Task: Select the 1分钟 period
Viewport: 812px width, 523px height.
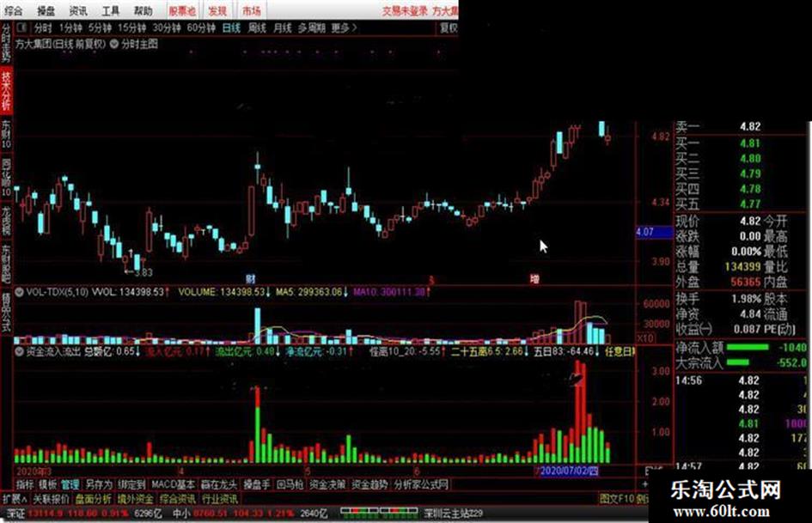Action: point(70,28)
